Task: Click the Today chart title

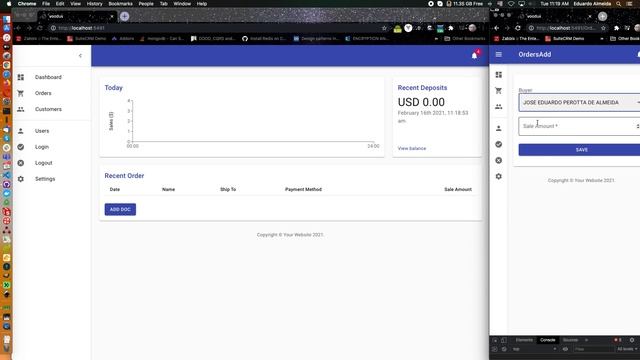Action: (x=113, y=88)
